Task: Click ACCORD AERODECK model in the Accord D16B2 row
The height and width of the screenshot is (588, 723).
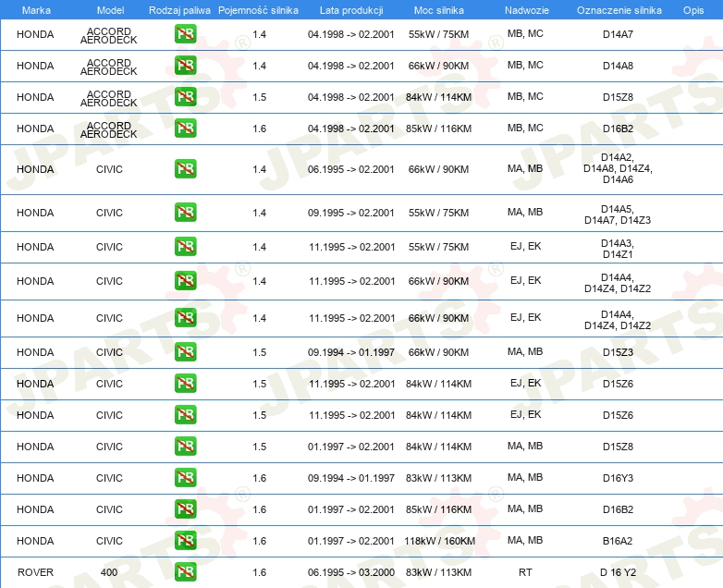Action: click(109, 129)
